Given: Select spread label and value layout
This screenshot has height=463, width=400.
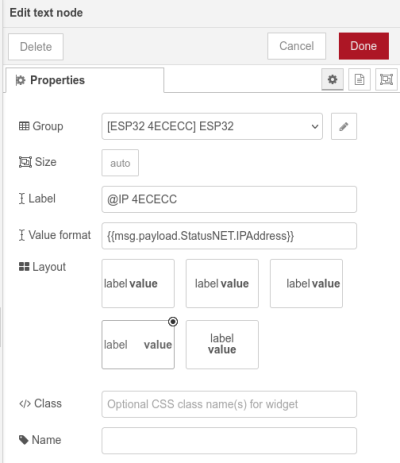Looking at the screenshot, I should tap(138, 344).
